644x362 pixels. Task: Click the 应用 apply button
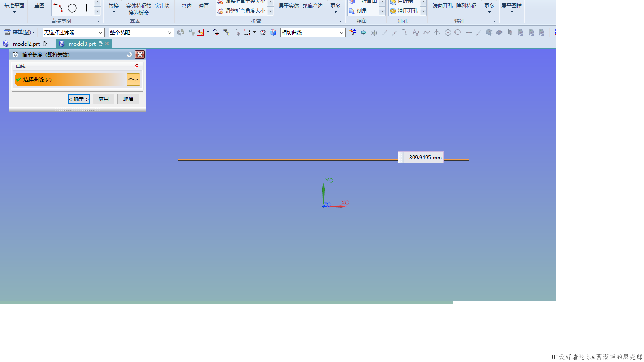[x=104, y=99]
